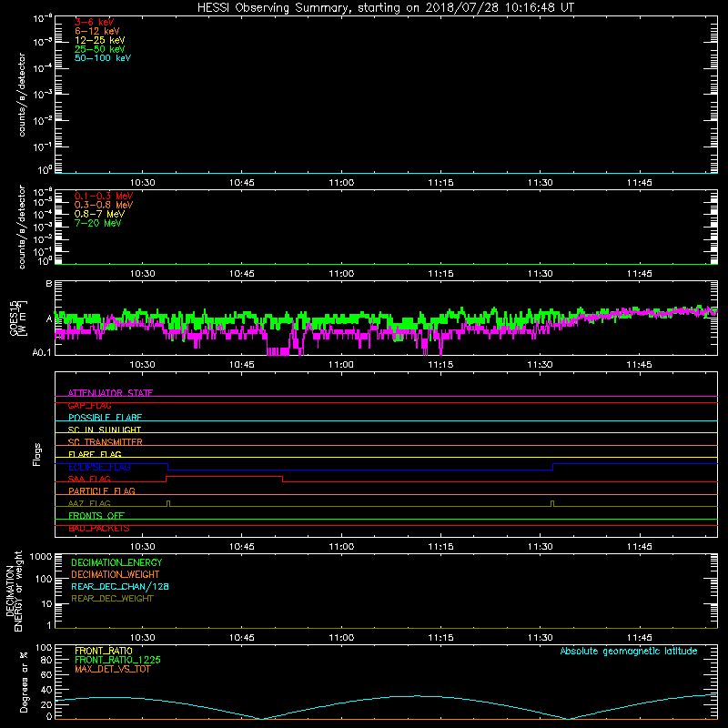Pick the 'SC_TRANSMITTER' flag label
728x728 pixels.
tap(106, 442)
